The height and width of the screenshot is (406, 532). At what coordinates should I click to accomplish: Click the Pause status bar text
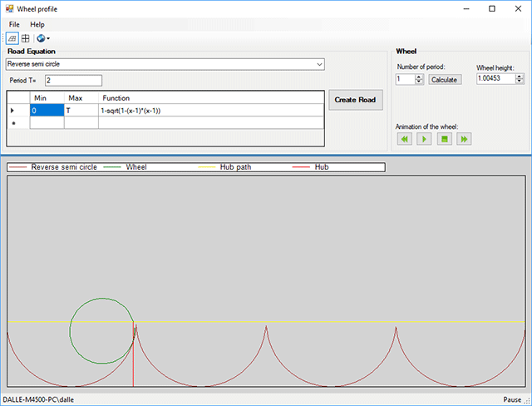[x=512, y=399]
